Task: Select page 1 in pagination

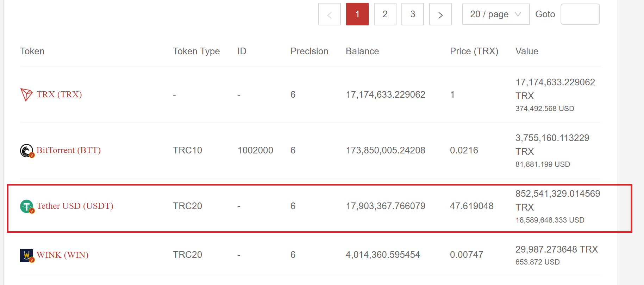Action: [x=357, y=14]
